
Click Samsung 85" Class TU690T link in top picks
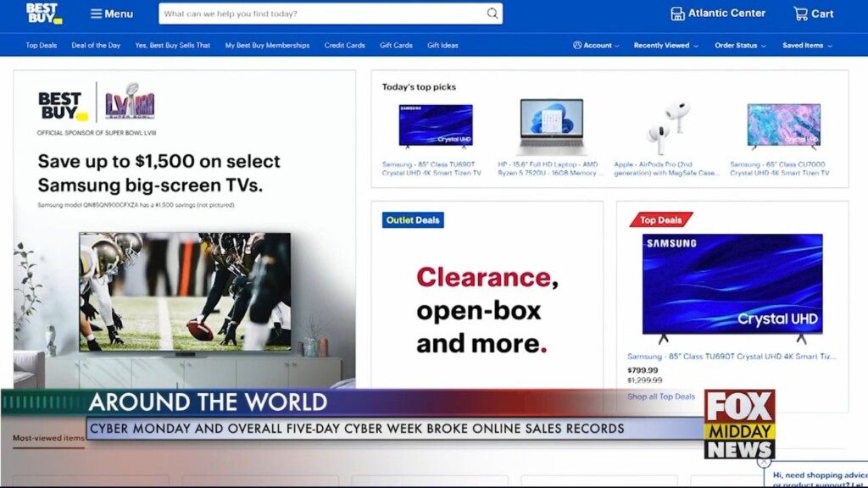click(431, 169)
